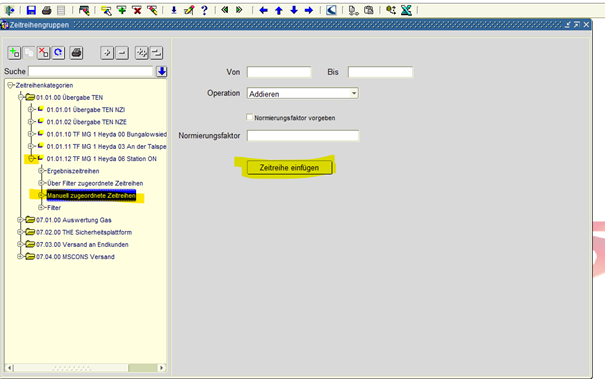This screenshot has height=379, width=605.
Task: Click the Zeitreihe einfügen button
Action: pyautogui.click(x=289, y=168)
